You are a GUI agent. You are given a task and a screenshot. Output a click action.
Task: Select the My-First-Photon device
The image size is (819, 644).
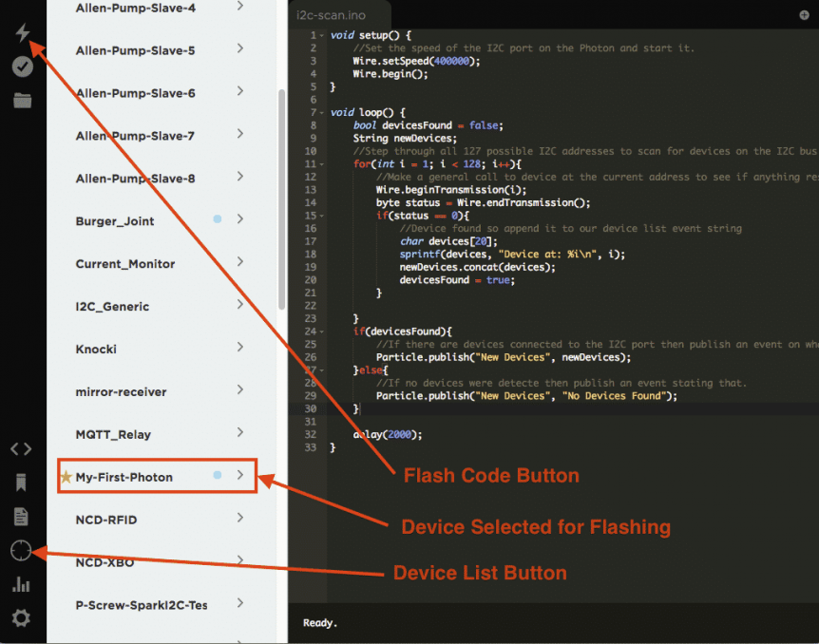(128, 478)
